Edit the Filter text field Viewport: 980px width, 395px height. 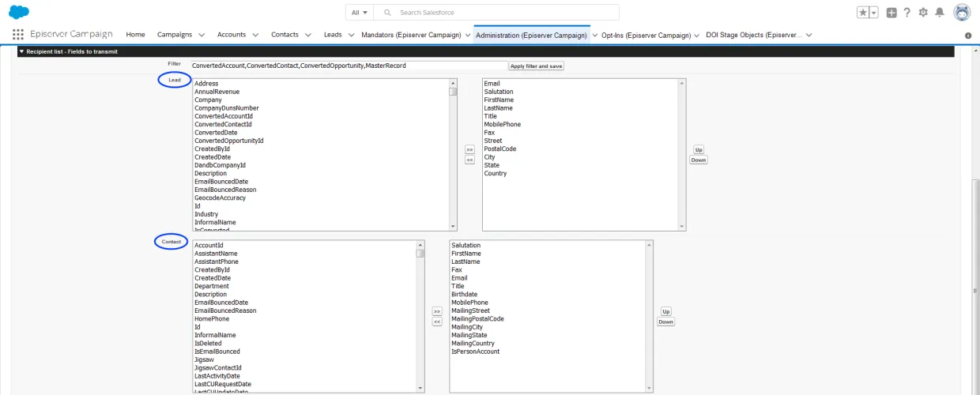coord(349,66)
